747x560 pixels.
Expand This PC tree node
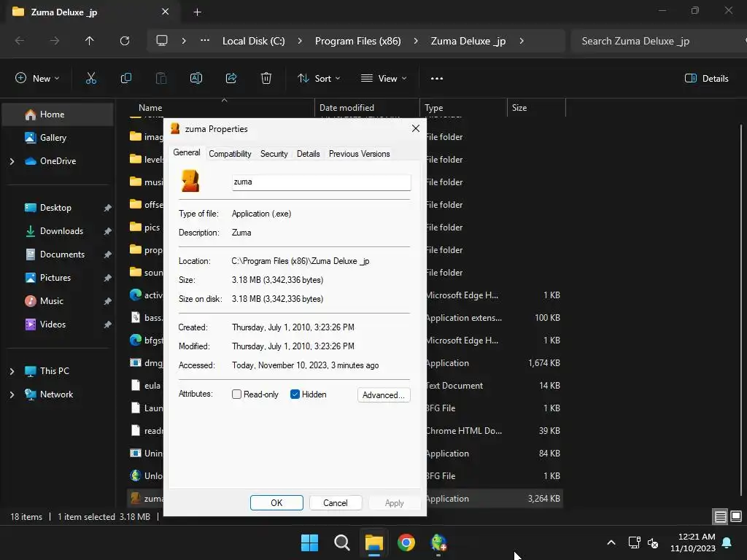[12, 371]
